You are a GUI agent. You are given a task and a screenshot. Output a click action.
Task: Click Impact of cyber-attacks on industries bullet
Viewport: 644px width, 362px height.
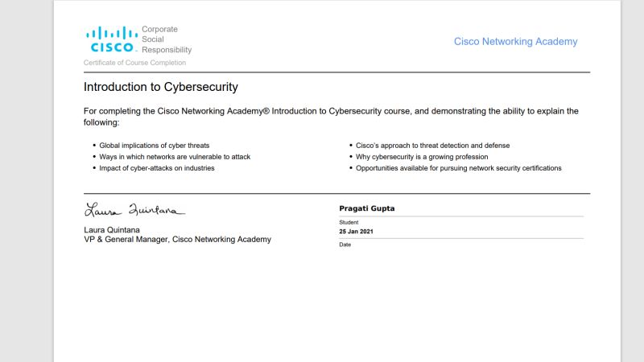coord(156,168)
